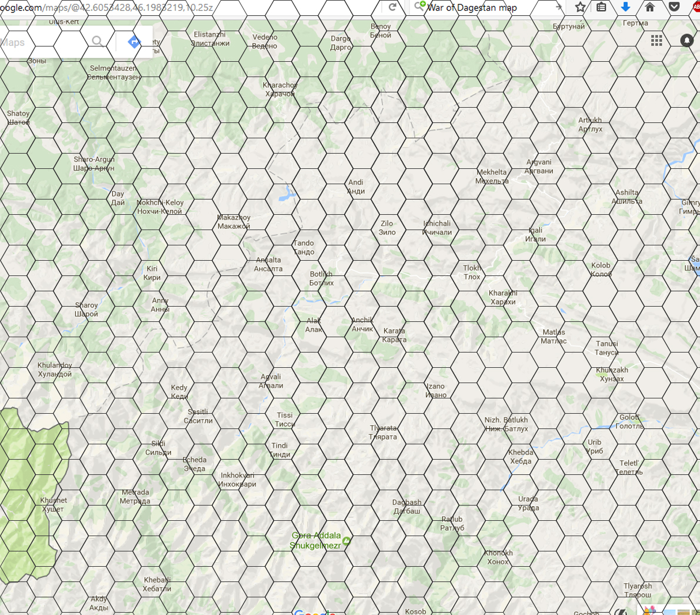Click the Nizh. Batlukh label
The image size is (700, 615).
point(506,424)
